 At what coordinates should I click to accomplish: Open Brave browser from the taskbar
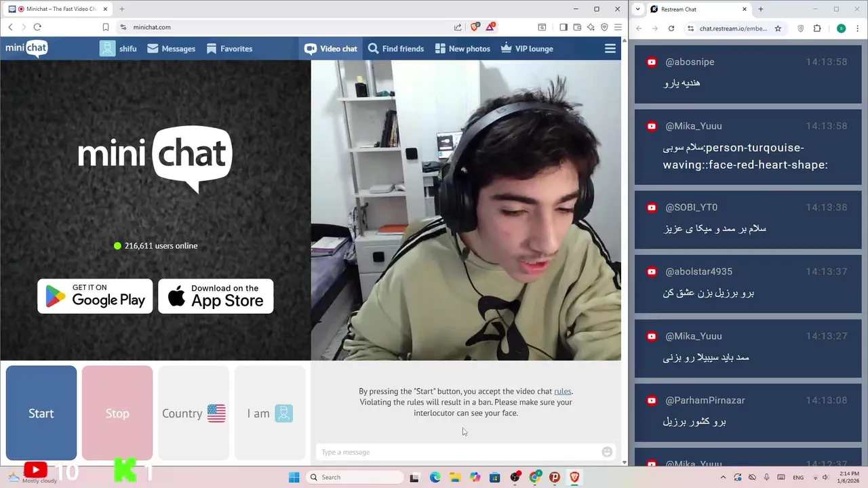click(575, 477)
